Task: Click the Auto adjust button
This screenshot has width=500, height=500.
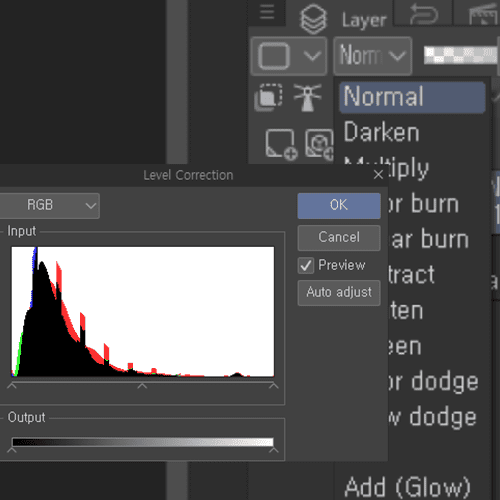Action: tap(339, 293)
